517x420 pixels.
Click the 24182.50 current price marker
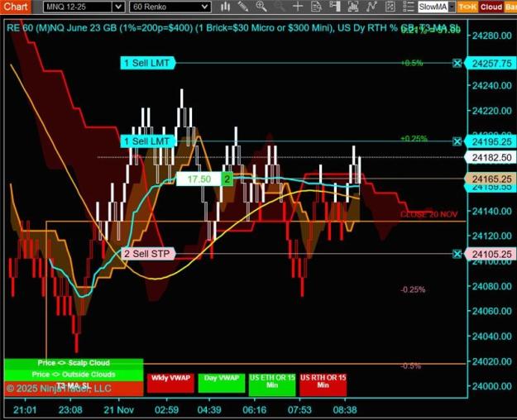click(491, 158)
